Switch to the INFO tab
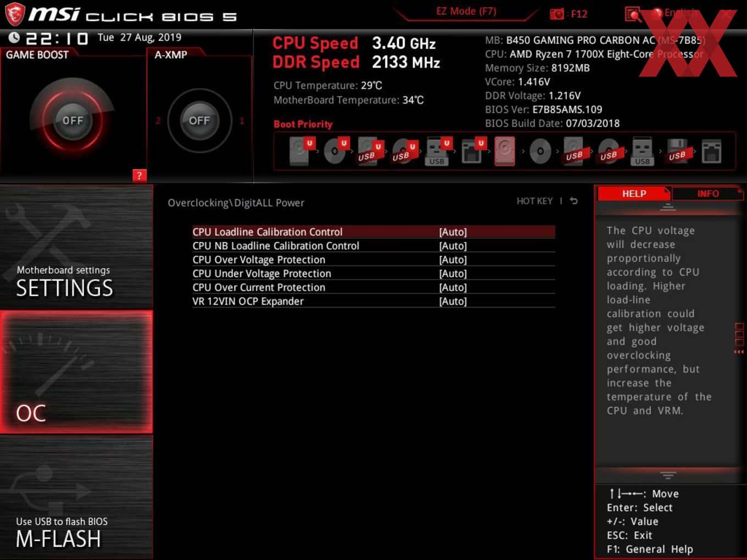Screen dimensions: 747x560 707,193
